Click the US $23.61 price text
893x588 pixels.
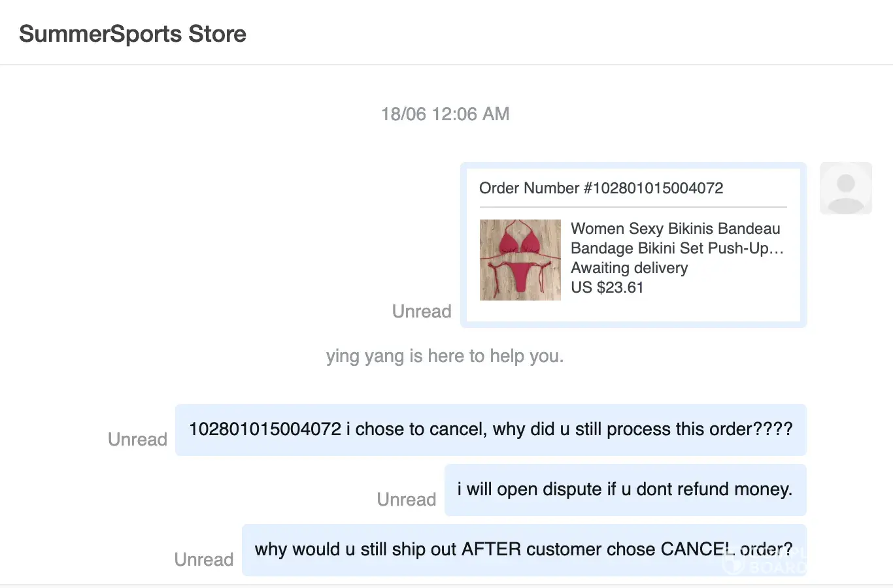[607, 287]
